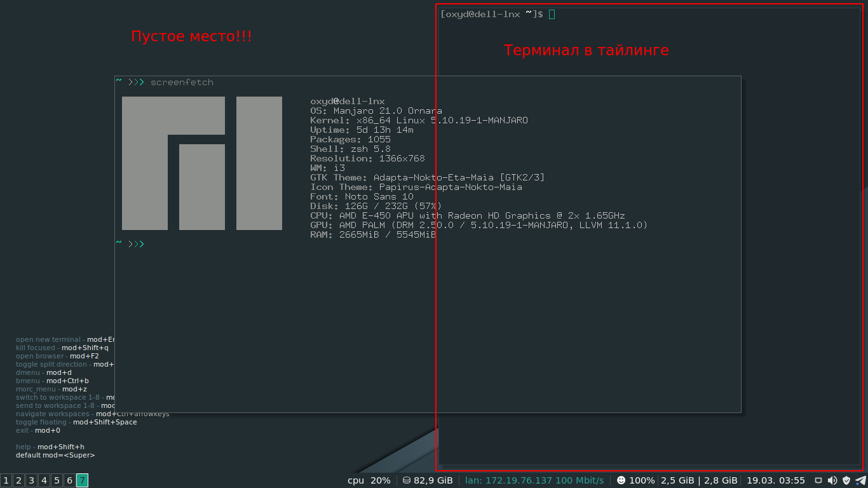Focus the tiled terminal prompt [oxyd@dell-lnx ~]$

pos(492,14)
